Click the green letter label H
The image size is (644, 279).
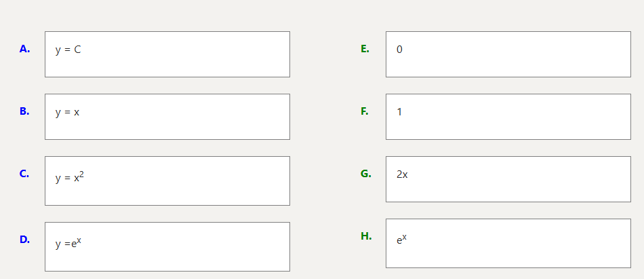pyautogui.click(x=366, y=236)
